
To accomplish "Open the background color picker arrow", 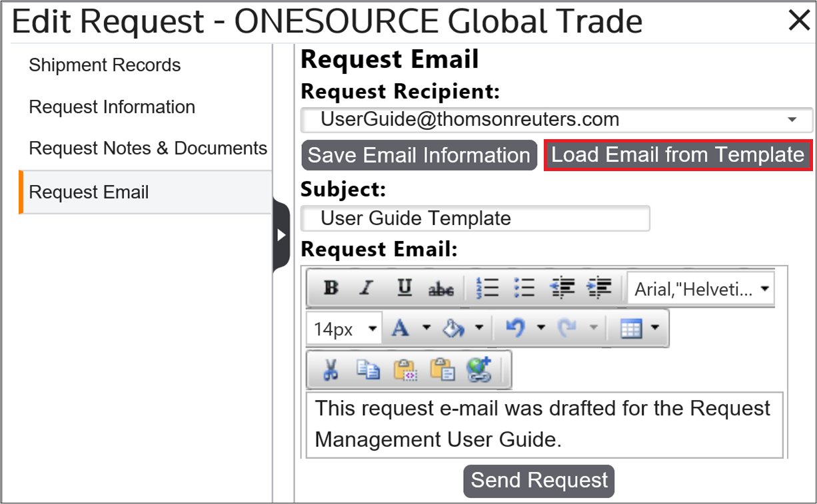I will pos(478,328).
